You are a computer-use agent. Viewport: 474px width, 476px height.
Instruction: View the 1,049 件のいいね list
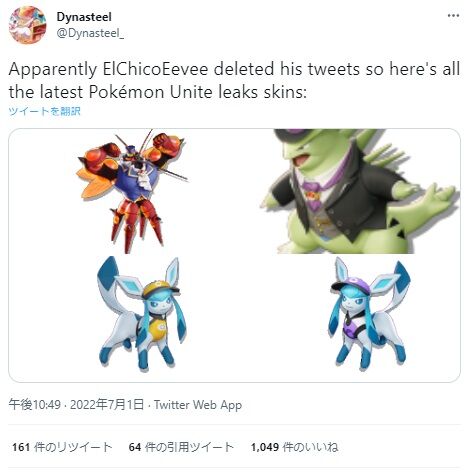point(295,447)
